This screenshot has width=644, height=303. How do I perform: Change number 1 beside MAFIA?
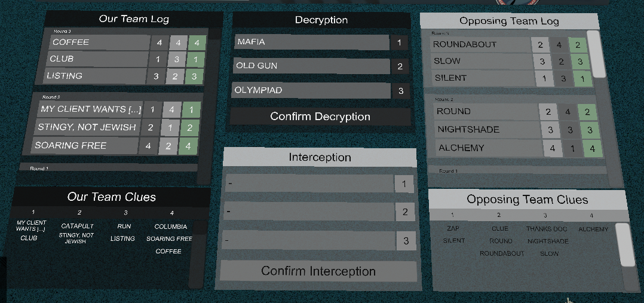coord(399,42)
